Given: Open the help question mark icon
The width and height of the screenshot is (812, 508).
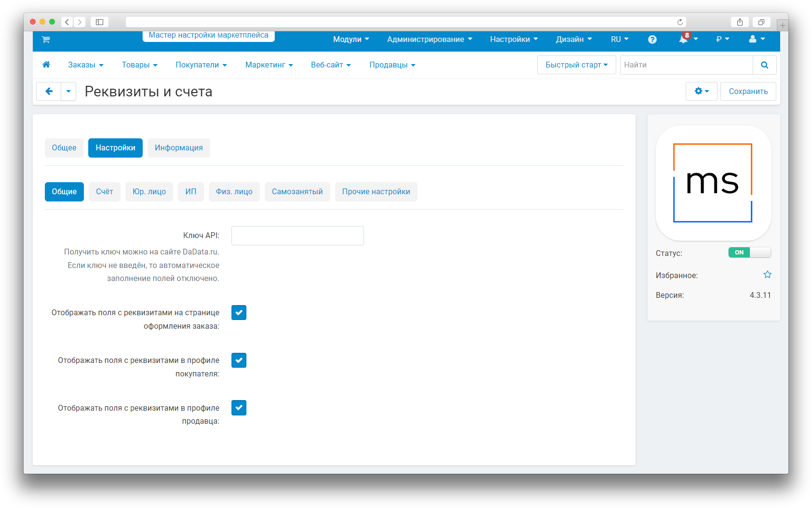Looking at the screenshot, I should pyautogui.click(x=652, y=40).
